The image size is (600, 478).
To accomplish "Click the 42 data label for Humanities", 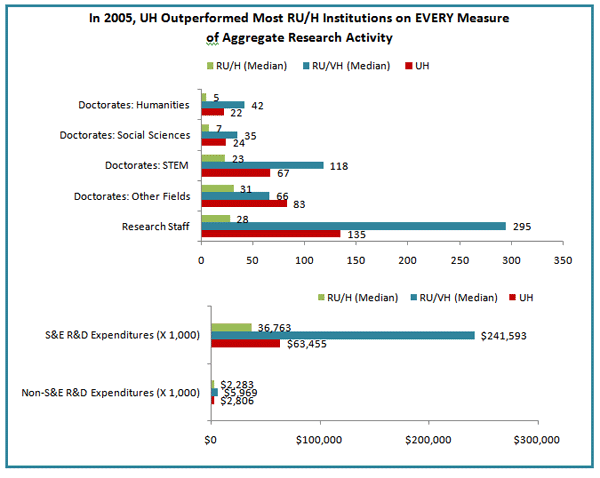I will [x=258, y=104].
